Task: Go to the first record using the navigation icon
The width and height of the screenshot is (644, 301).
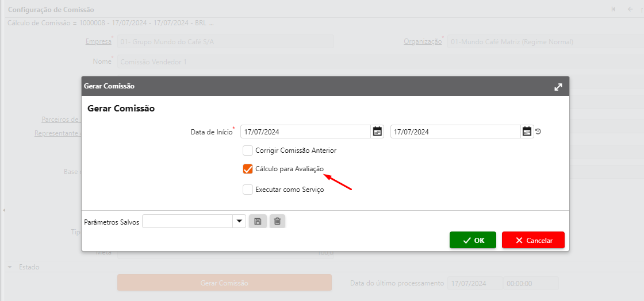Action: click(x=614, y=9)
